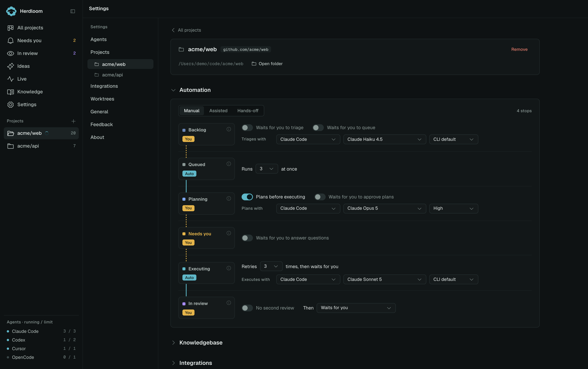Viewport: 588px width, 369px height.
Task: Click the acme/api folder icon in the sidebar
Action: pyautogui.click(x=11, y=146)
